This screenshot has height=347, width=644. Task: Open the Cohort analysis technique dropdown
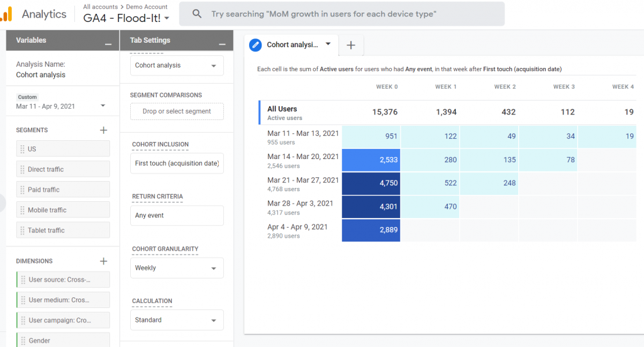click(x=177, y=65)
